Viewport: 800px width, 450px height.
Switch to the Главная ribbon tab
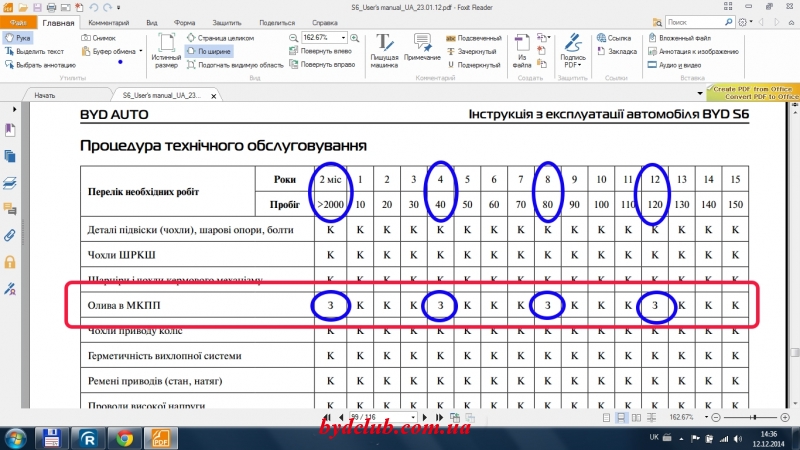pyautogui.click(x=58, y=23)
